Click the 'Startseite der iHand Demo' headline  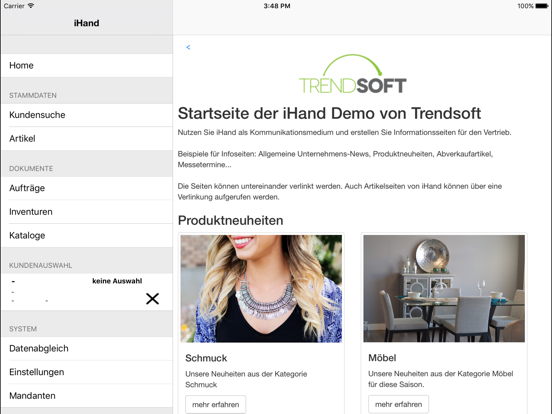[329, 113]
